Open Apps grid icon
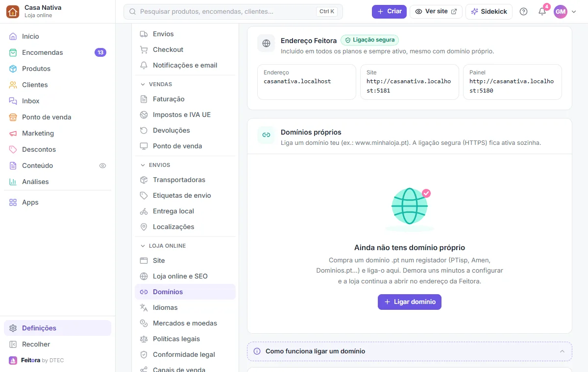This screenshot has width=588, height=372. point(13,202)
